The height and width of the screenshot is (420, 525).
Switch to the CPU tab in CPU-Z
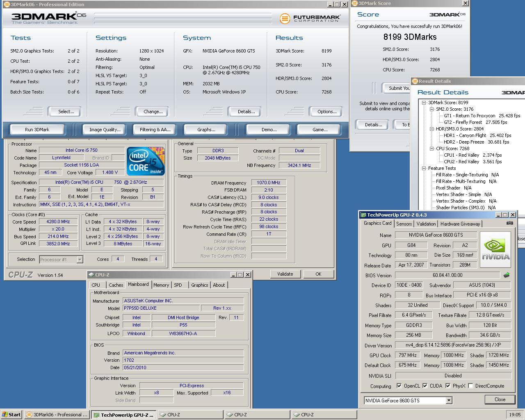point(96,285)
